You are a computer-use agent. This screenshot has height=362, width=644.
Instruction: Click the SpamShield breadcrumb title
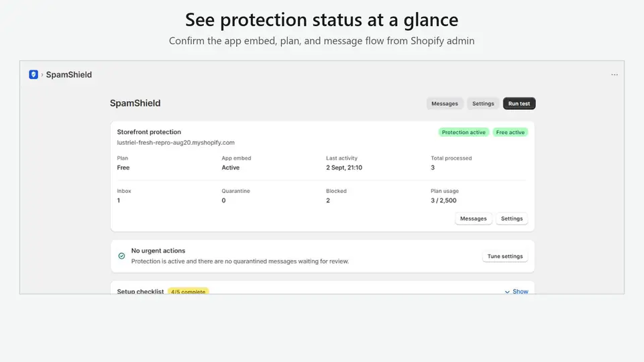click(68, 74)
